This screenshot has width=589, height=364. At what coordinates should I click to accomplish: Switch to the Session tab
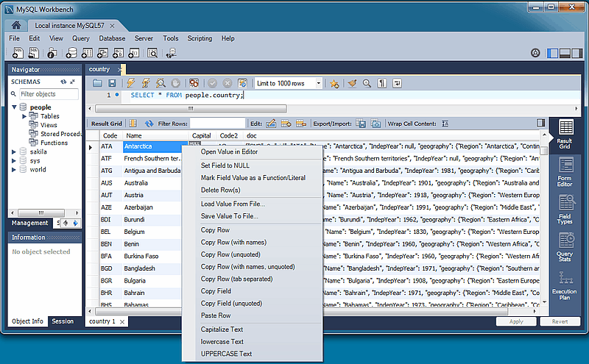click(63, 321)
